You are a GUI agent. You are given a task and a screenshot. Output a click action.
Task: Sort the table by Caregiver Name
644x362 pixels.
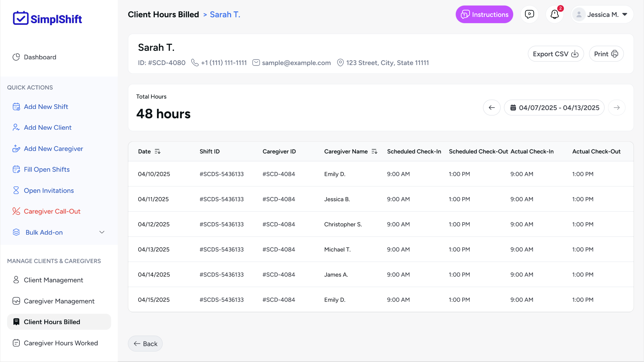[x=374, y=151]
